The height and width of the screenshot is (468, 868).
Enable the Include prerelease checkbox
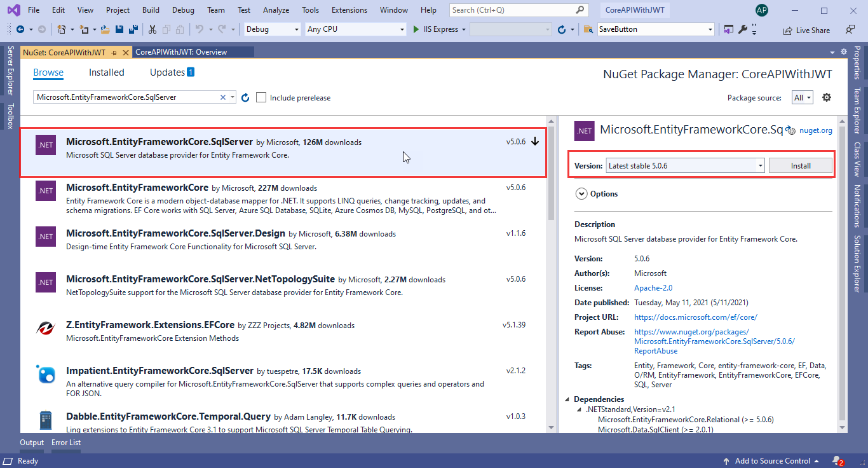(x=261, y=97)
